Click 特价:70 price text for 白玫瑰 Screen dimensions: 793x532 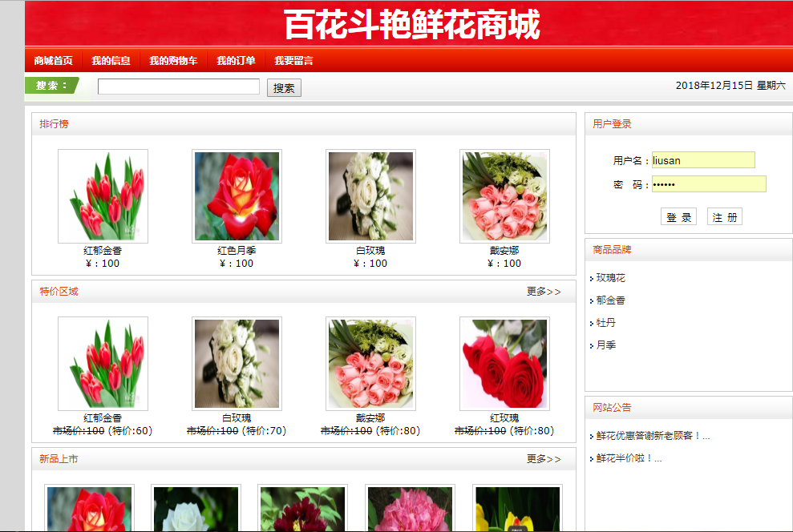click(x=264, y=430)
